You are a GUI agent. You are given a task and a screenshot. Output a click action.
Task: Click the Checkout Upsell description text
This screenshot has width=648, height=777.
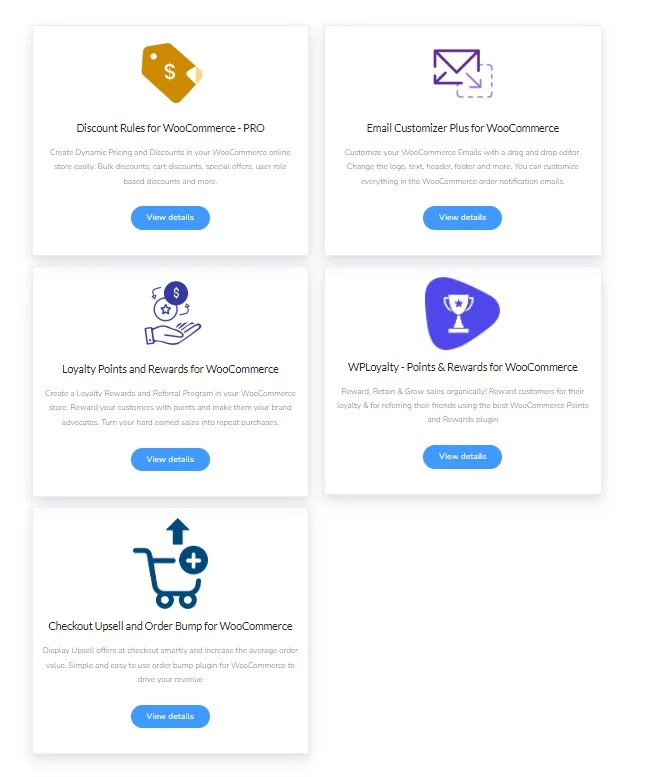click(170, 665)
